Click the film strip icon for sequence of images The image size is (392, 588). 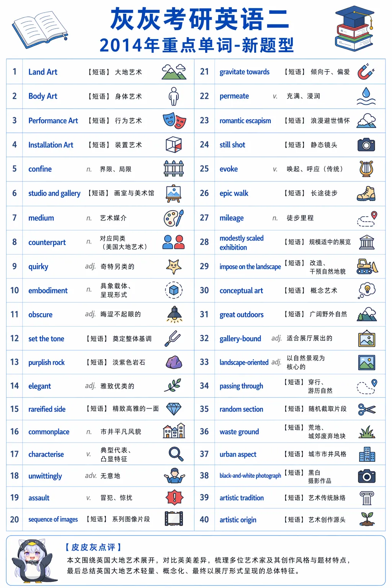[174, 519]
